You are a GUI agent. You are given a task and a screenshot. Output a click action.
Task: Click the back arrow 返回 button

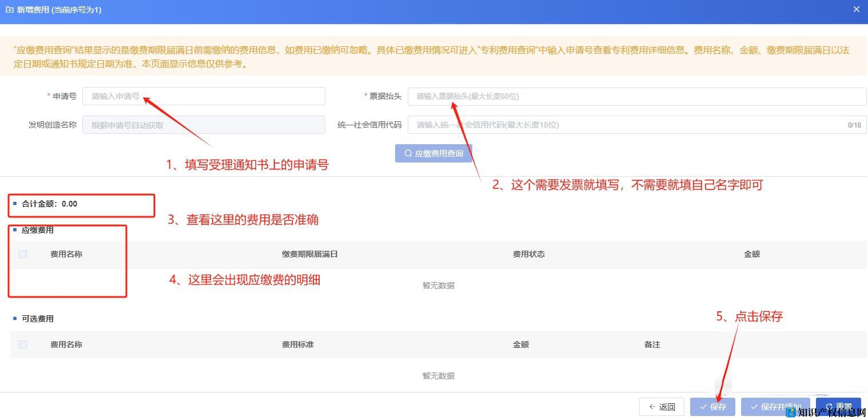662,407
